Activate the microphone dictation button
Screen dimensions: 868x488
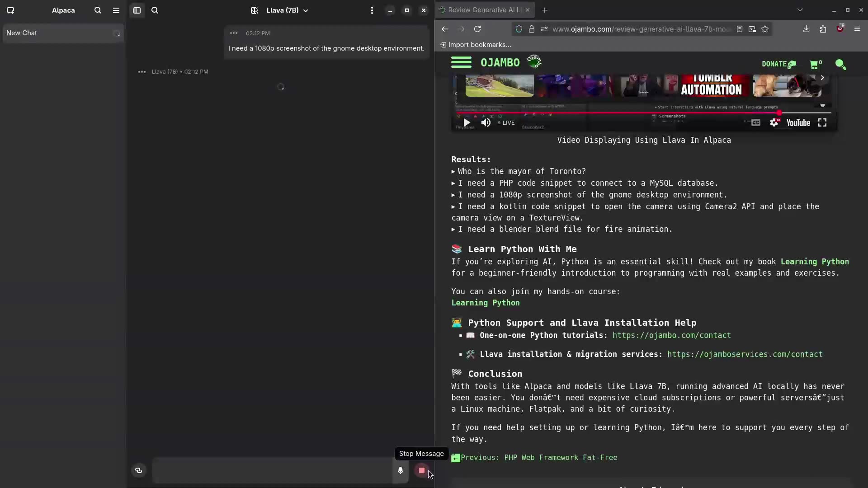click(x=401, y=470)
